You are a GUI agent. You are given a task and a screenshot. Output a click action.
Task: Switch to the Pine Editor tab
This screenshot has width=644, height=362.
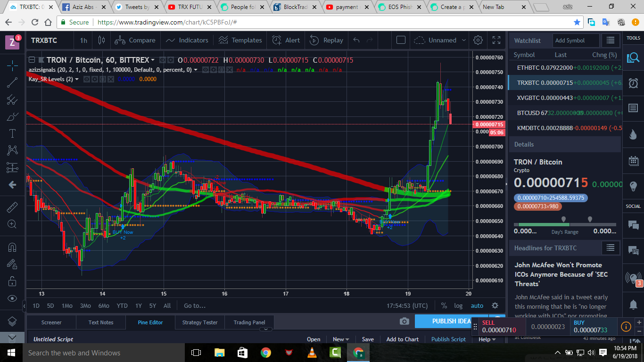coord(150,322)
